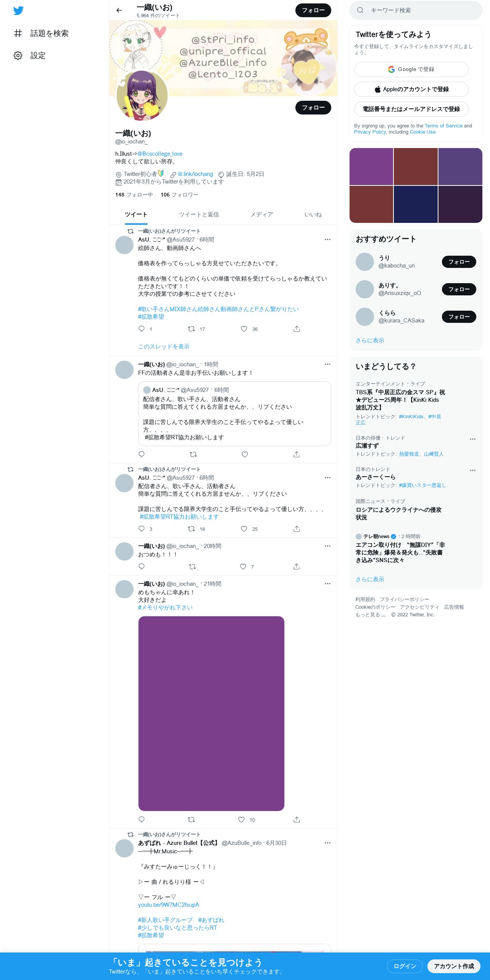Like the FFの活動者さん tweet
Viewport: 490px width, 980px height.
(x=245, y=454)
